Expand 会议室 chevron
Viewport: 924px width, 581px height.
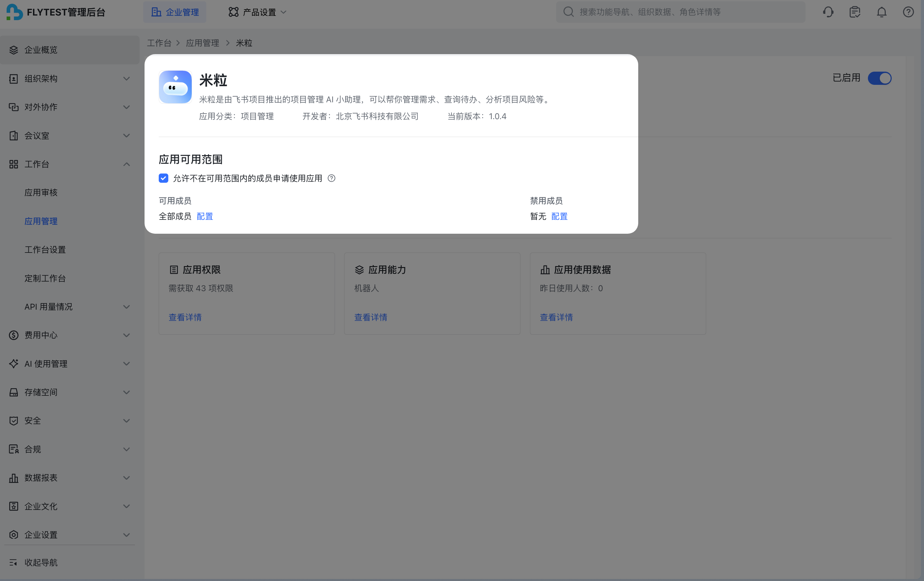tap(126, 135)
